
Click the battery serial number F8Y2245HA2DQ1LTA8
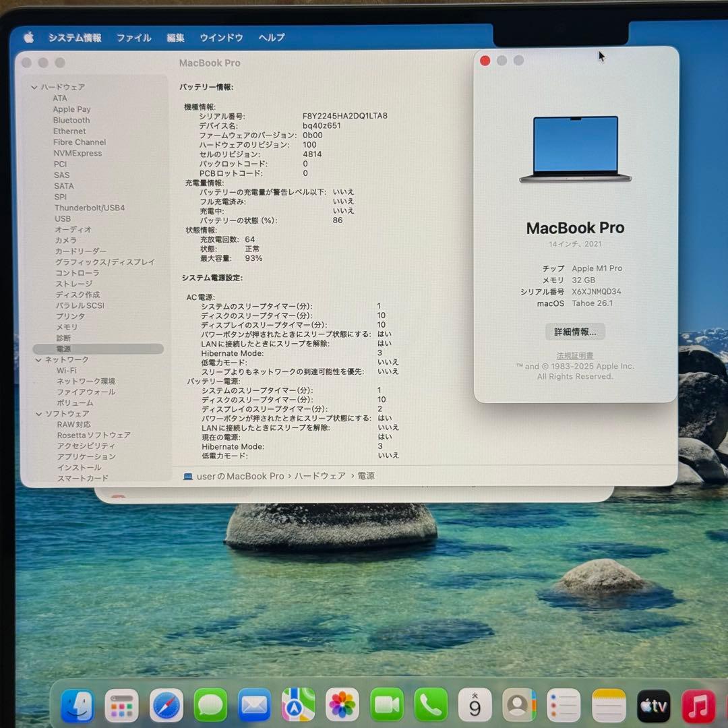345,116
